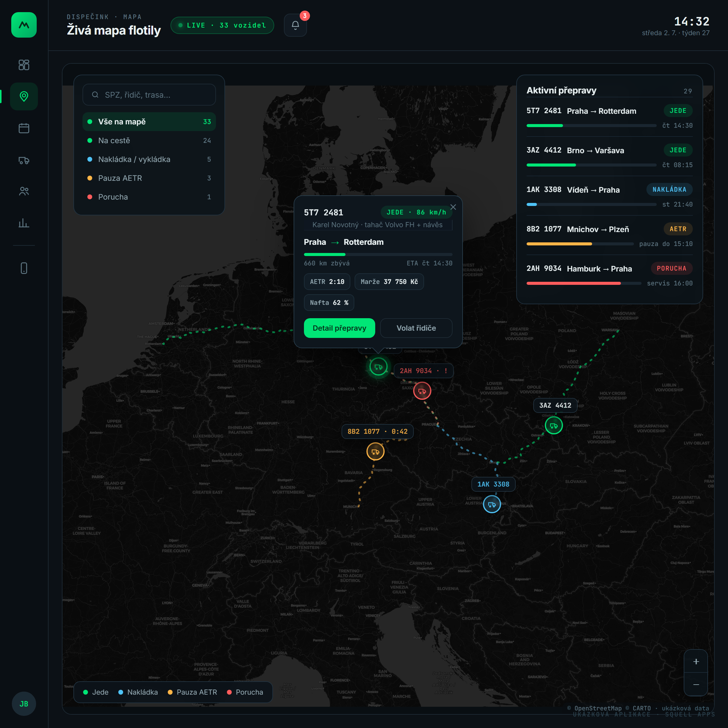This screenshot has height=728, width=728.
Task: Click the orange truck marker for 8B2 1077
Action: [375, 451]
